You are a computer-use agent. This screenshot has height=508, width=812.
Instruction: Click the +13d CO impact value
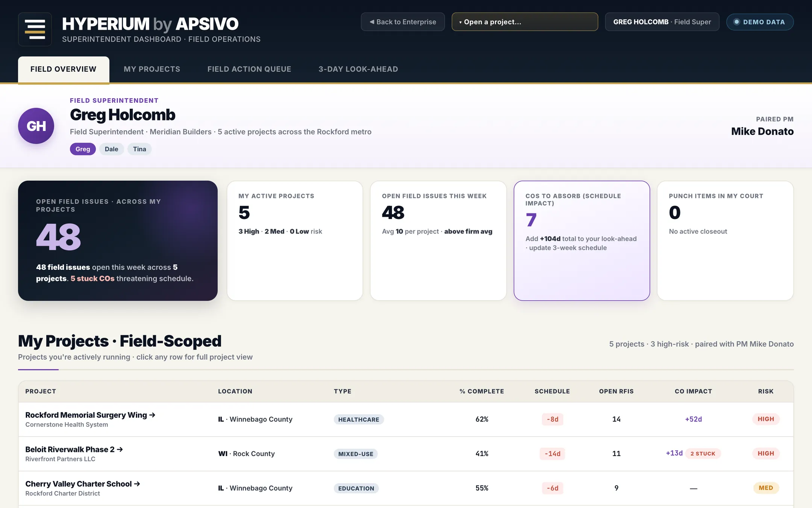(x=674, y=453)
